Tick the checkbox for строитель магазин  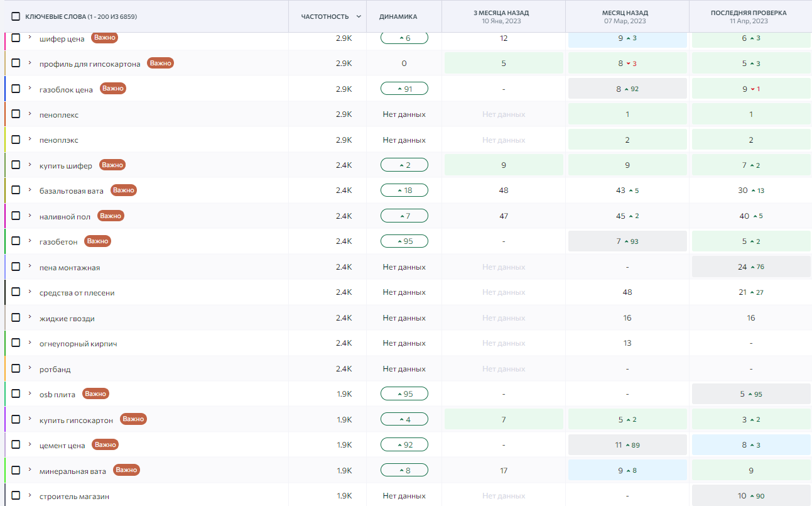click(16, 495)
